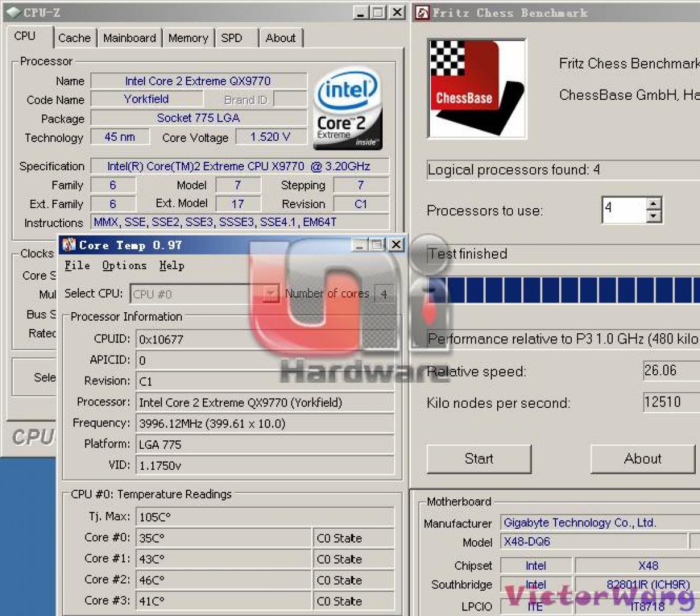The image size is (700, 616).
Task: Click the Processors to use input field
Action: pyautogui.click(x=624, y=210)
